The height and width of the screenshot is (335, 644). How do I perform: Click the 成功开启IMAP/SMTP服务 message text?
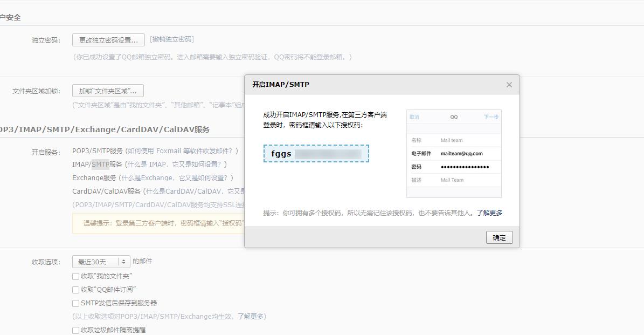pos(325,120)
